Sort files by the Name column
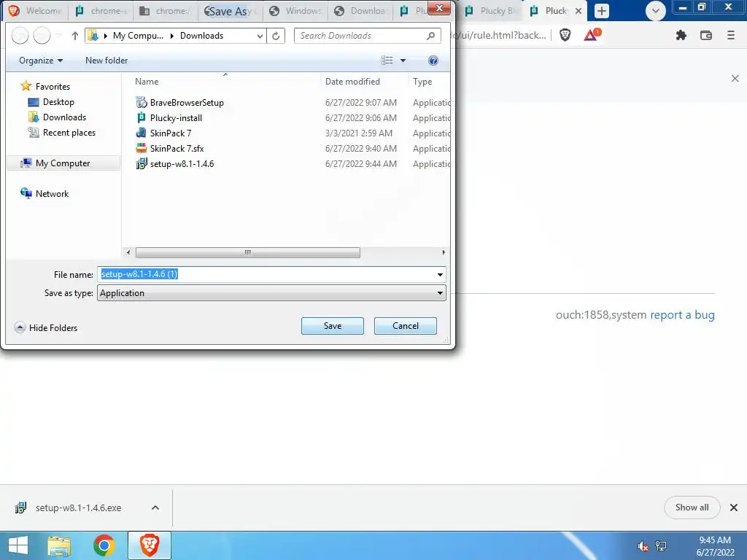Image resolution: width=747 pixels, height=560 pixels. coord(147,82)
